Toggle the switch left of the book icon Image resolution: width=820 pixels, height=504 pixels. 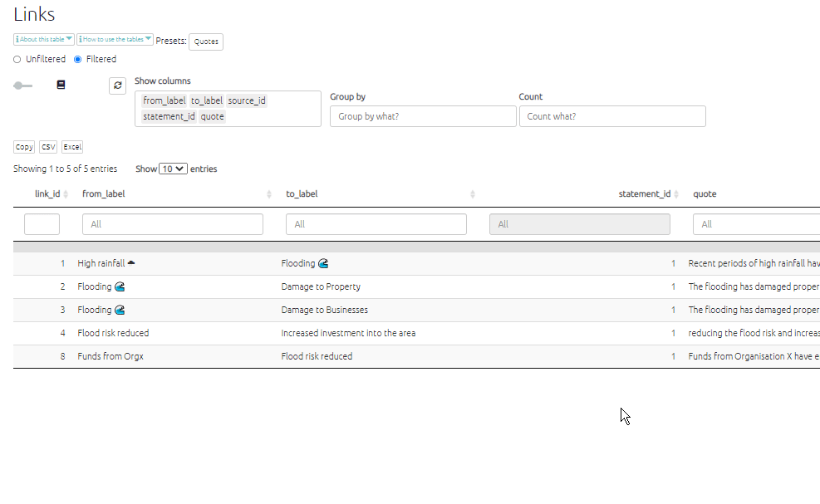[22, 86]
